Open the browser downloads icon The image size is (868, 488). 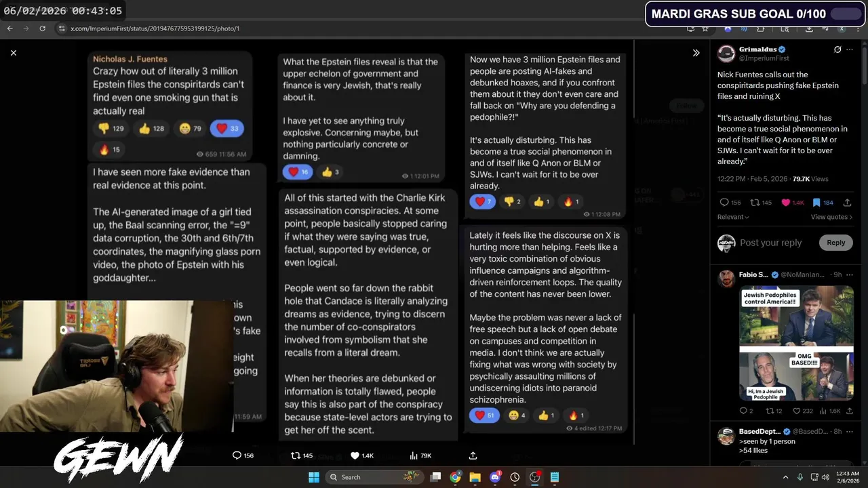point(810,28)
